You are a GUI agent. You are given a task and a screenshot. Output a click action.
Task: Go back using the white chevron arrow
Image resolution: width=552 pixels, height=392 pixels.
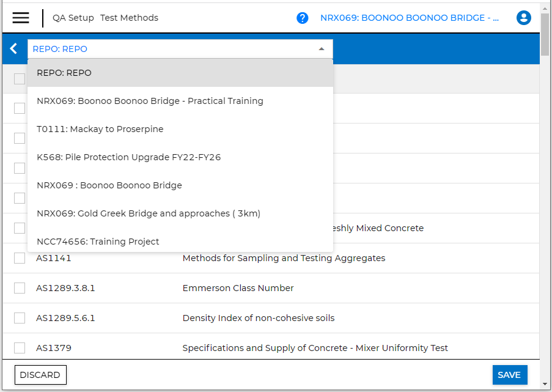[13, 48]
